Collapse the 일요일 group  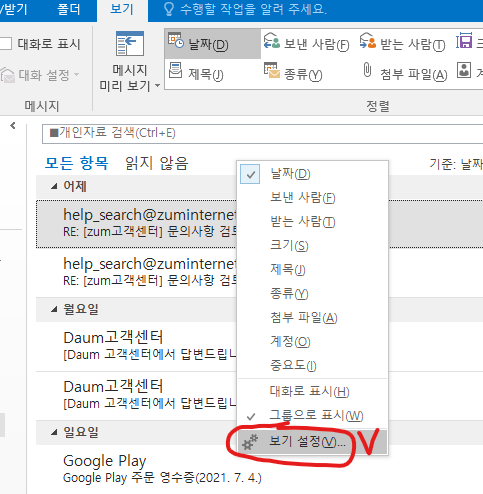point(54,433)
